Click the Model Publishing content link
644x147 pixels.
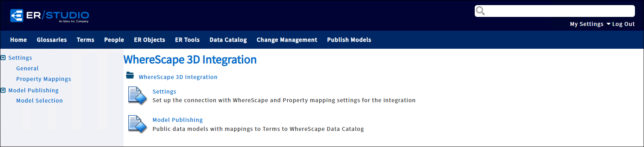[x=178, y=120]
